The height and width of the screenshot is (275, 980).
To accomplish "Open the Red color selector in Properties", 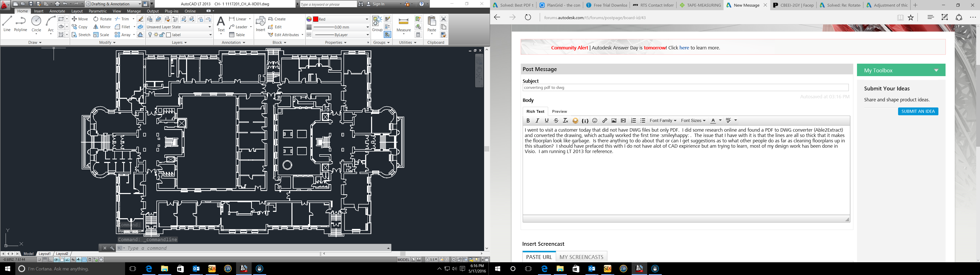I will 366,19.
